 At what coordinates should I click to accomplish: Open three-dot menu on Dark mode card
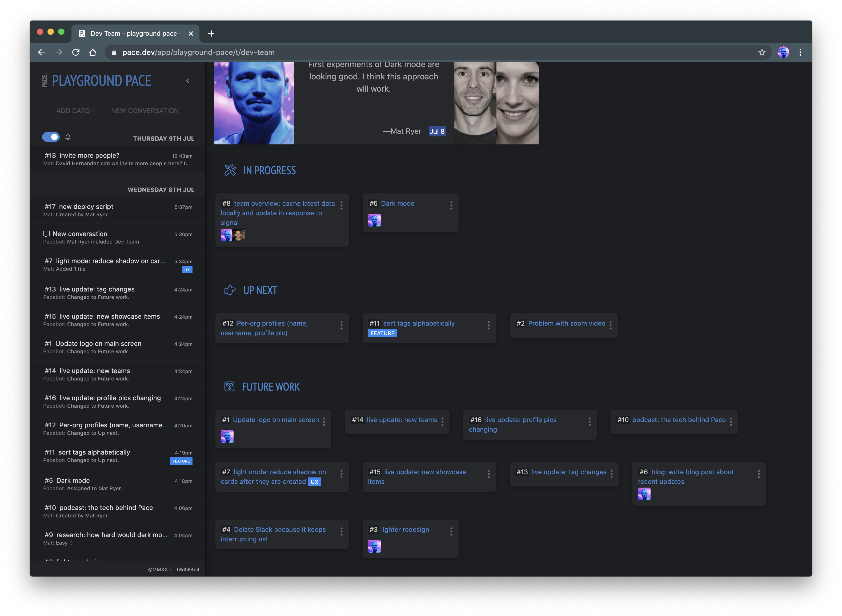451,205
